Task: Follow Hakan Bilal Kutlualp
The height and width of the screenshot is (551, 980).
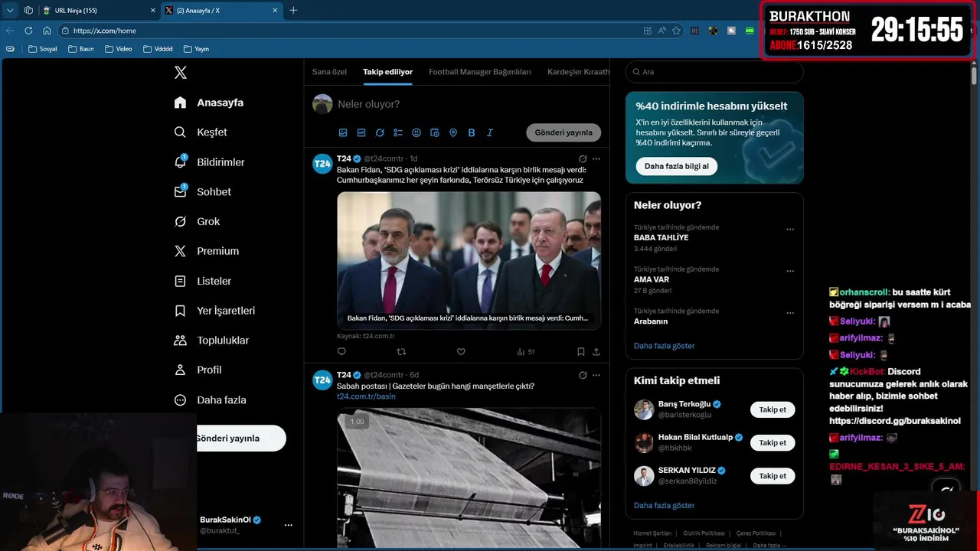Action: [773, 442]
